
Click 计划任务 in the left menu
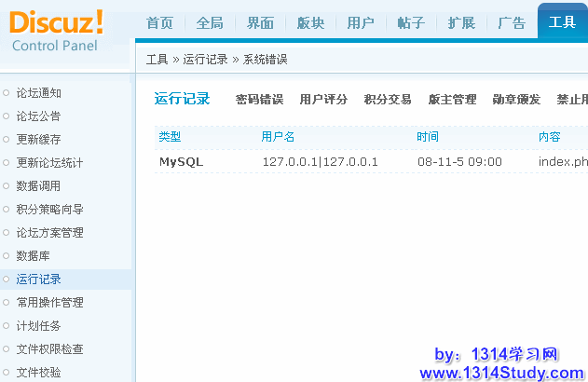(x=38, y=326)
